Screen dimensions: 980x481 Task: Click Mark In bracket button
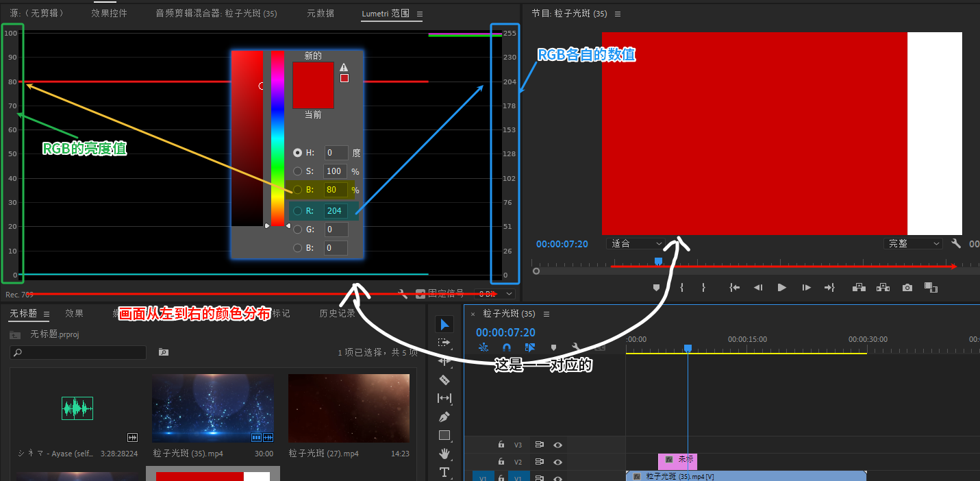click(x=681, y=288)
